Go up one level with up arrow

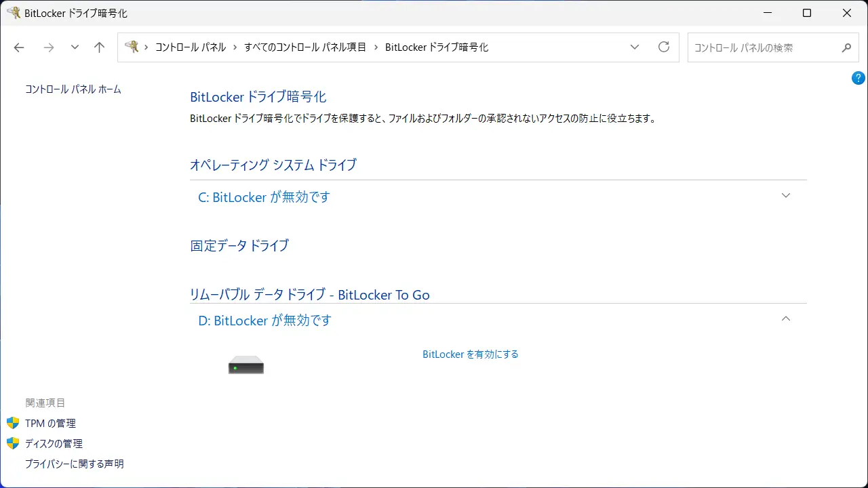[x=99, y=47]
